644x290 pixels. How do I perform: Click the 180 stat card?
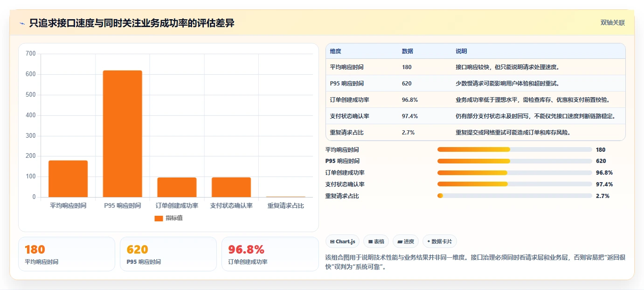tap(67, 254)
